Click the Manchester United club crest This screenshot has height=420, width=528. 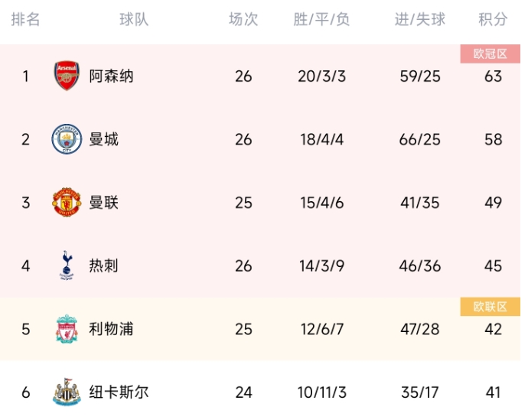(x=67, y=202)
